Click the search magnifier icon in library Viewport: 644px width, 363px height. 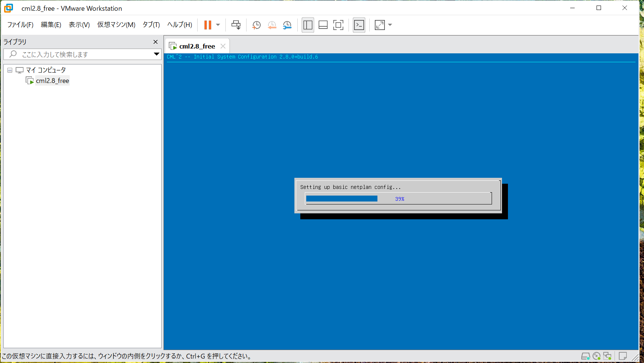[13, 54]
